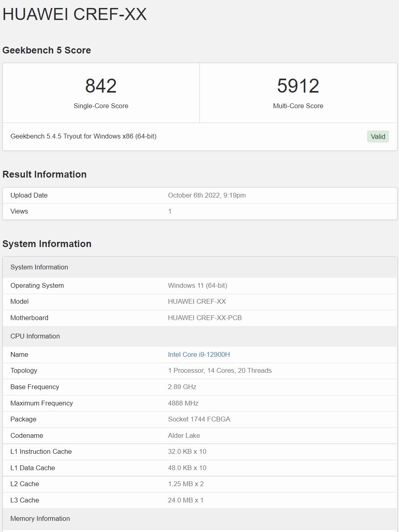Click the Valid status badge
Image resolution: width=399 pixels, height=532 pixels.
click(x=378, y=136)
